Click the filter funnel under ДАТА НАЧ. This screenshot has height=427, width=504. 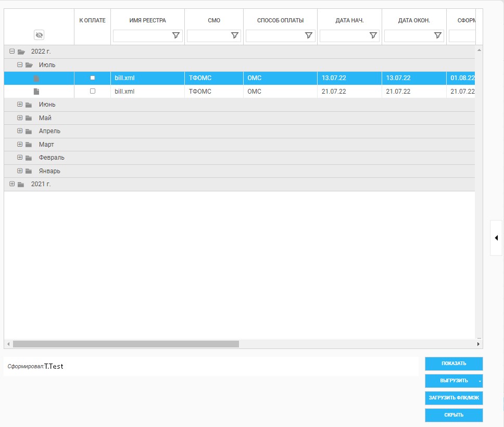tap(373, 35)
